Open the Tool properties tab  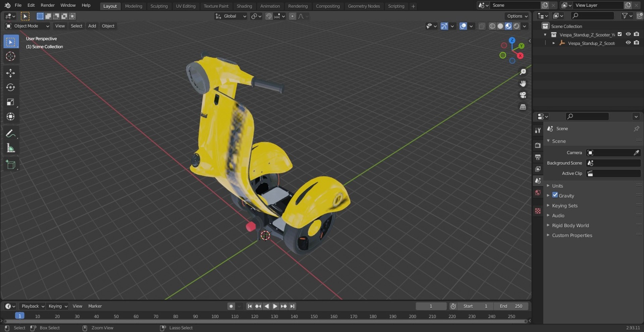[x=538, y=130]
